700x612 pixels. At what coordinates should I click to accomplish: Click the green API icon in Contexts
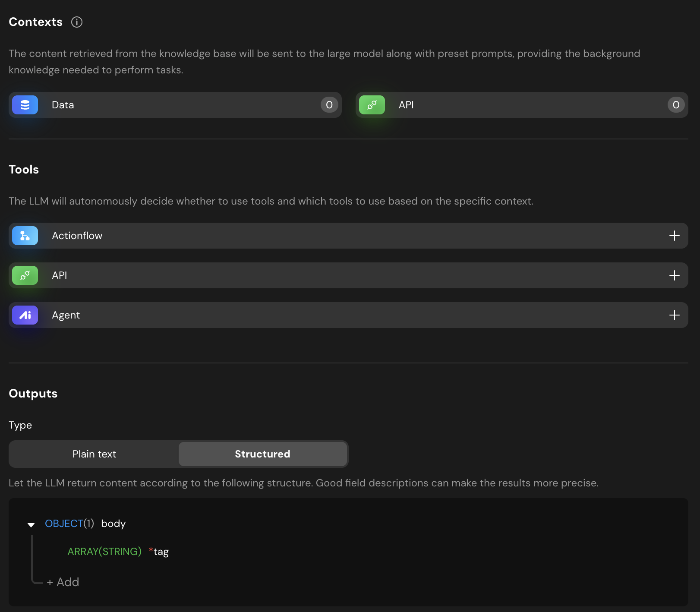click(x=372, y=105)
